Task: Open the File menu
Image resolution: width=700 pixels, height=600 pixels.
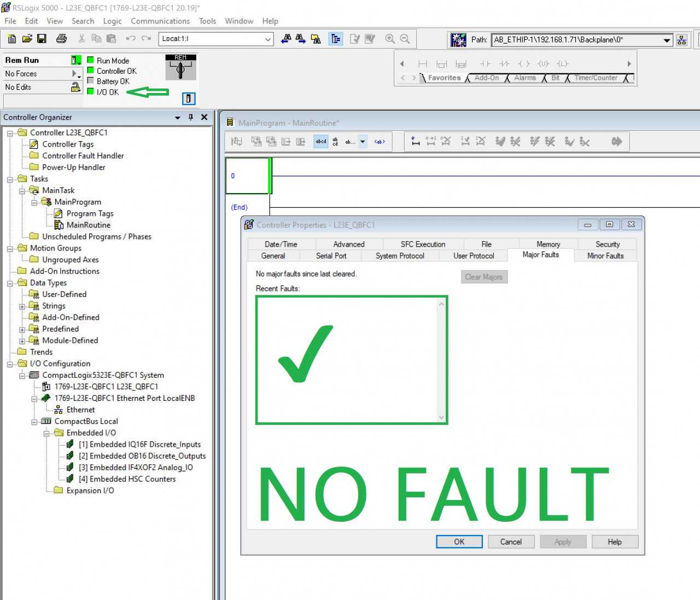Action: coord(10,21)
